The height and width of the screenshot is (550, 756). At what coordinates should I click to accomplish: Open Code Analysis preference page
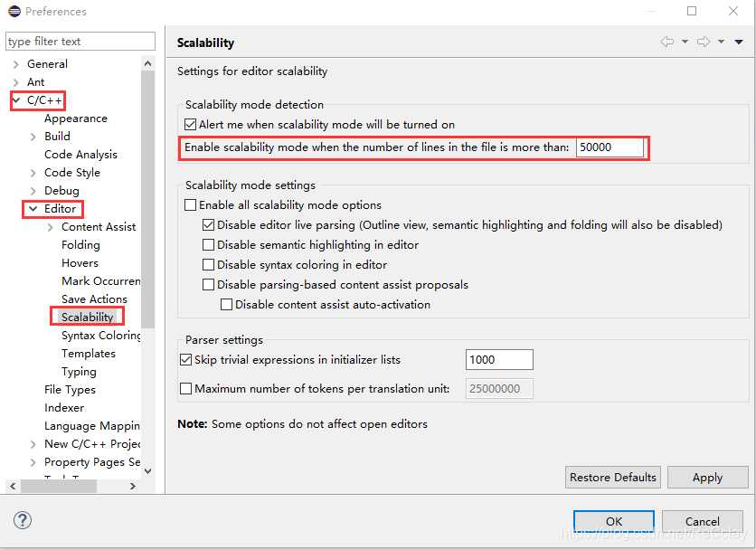80,155
